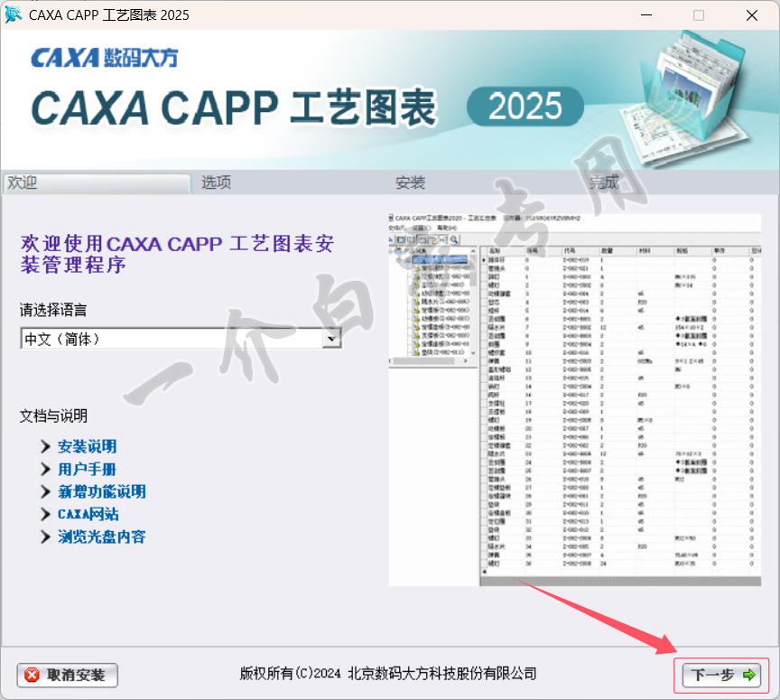Click the 请选择语言 label
The height and width of the screenshot is (700, 780).
53,310
